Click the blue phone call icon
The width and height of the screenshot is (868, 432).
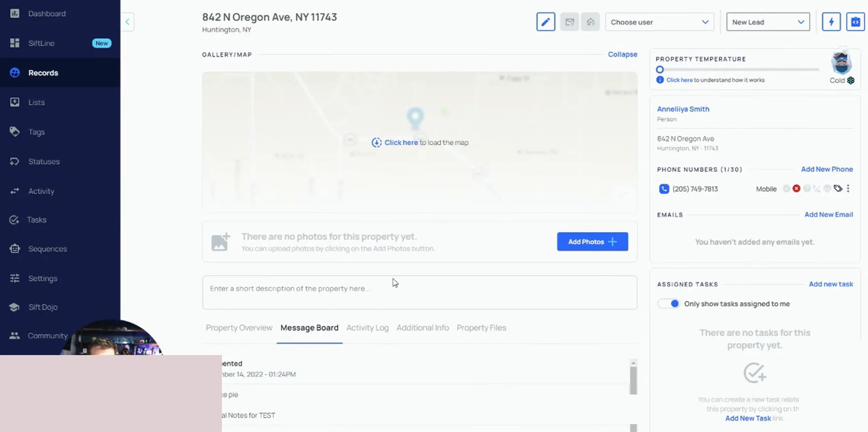click(x=664, y=189)
